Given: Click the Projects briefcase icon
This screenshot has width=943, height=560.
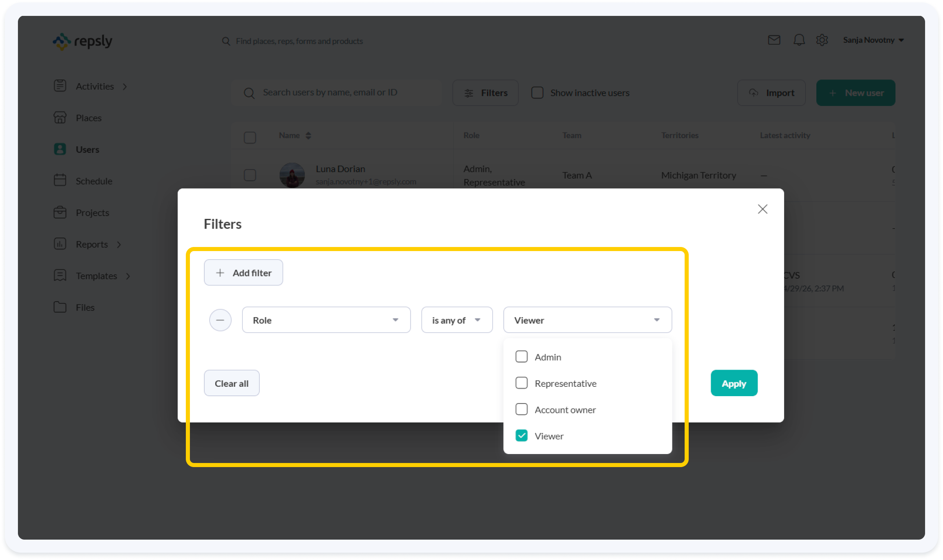Looking at the screenshot, I should tap(60, 212).
